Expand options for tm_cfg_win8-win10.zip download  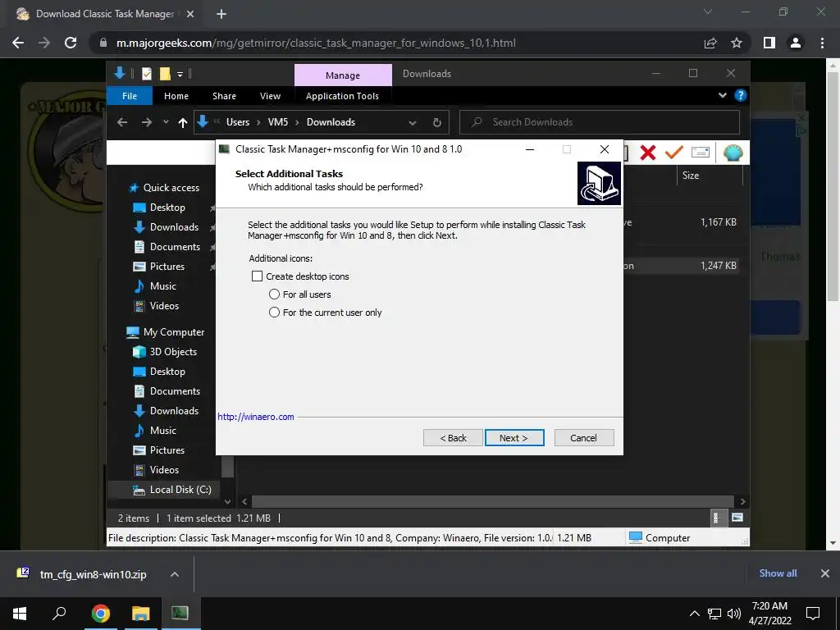tap(175, 574)
